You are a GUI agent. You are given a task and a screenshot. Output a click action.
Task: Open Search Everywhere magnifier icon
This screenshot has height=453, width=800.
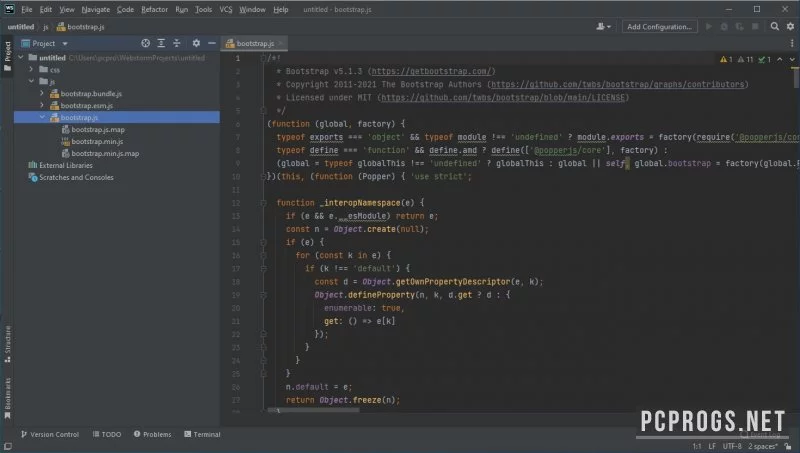[774, 27]
